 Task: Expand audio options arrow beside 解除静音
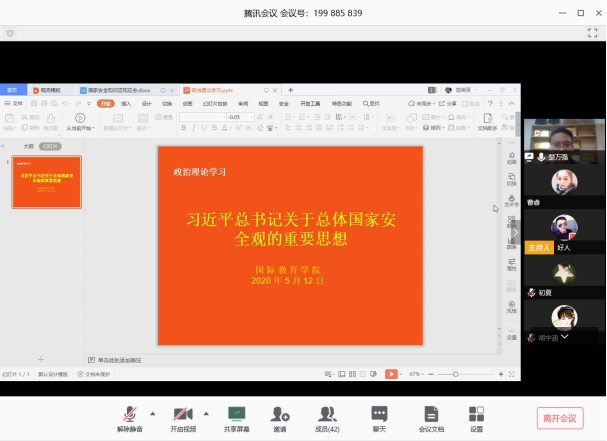152,412
